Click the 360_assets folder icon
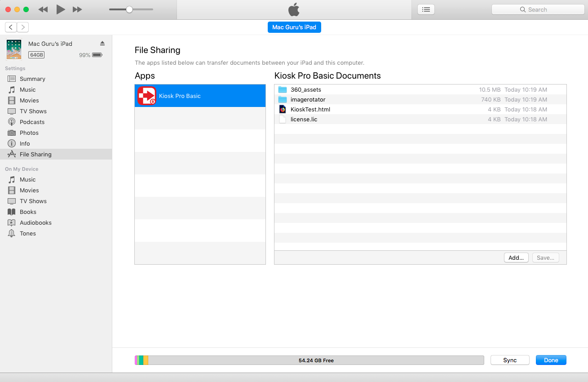Screen dimensions: 588x382 (x=283, y=89)
